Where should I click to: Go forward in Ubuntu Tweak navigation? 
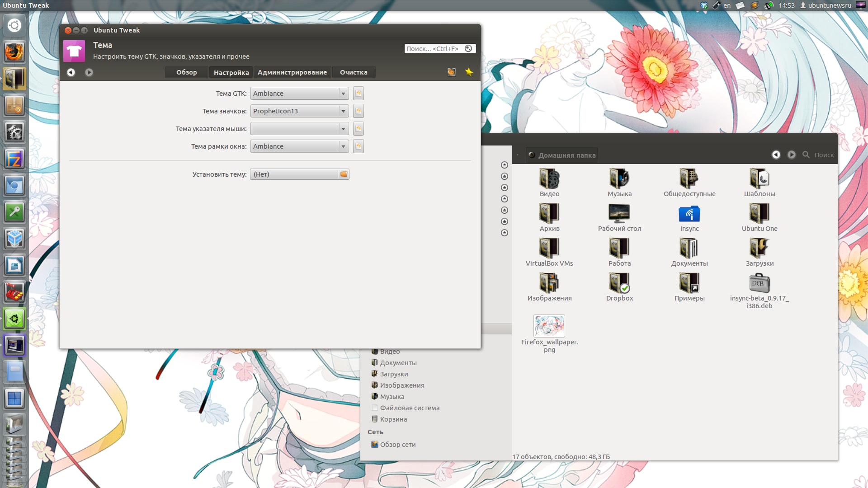pyautogui.click(x=89, y=72)
